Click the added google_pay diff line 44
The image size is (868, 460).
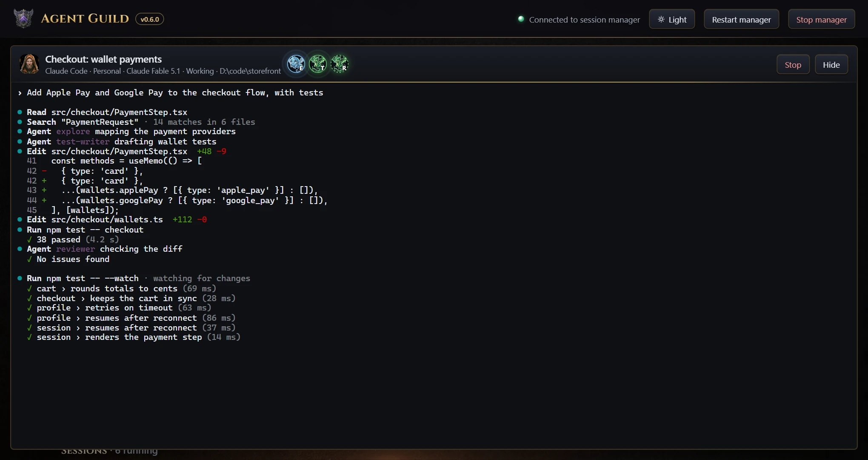point(177,200)
